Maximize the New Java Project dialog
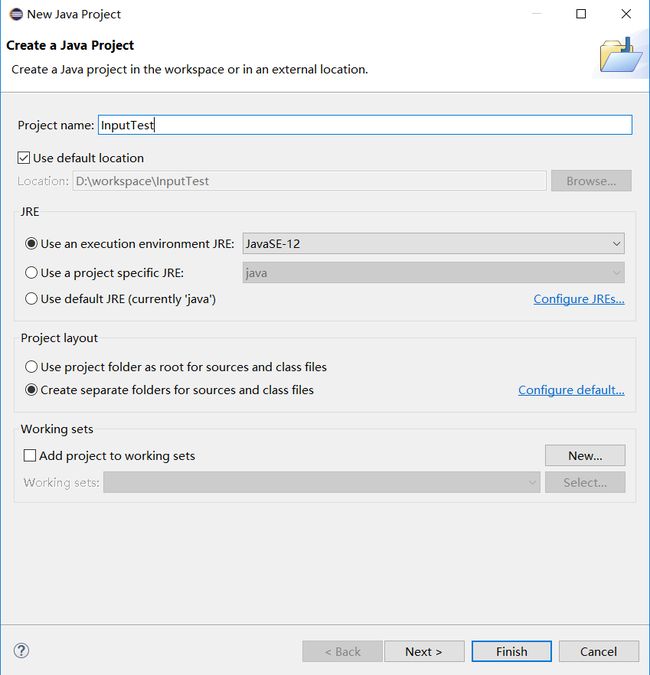Image resolution: width=650 pixels, height=675 pixels. click(581, 14)
